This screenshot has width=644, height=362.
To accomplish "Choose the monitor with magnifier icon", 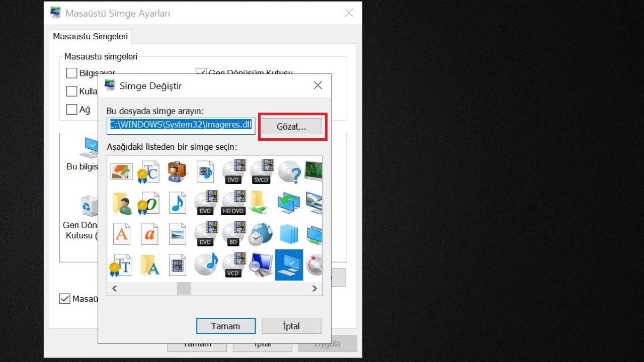I will tap(261, 265).
